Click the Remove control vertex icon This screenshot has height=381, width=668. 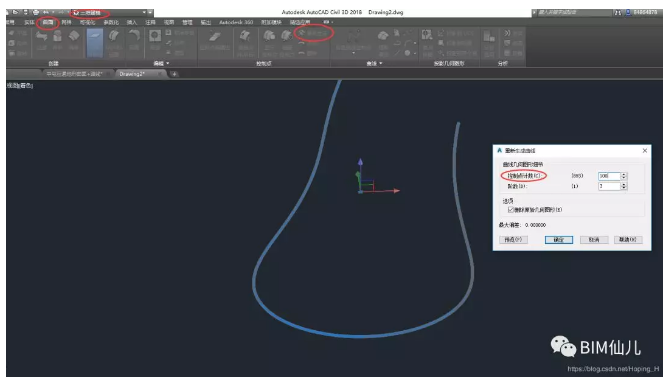tap(302, 53)
